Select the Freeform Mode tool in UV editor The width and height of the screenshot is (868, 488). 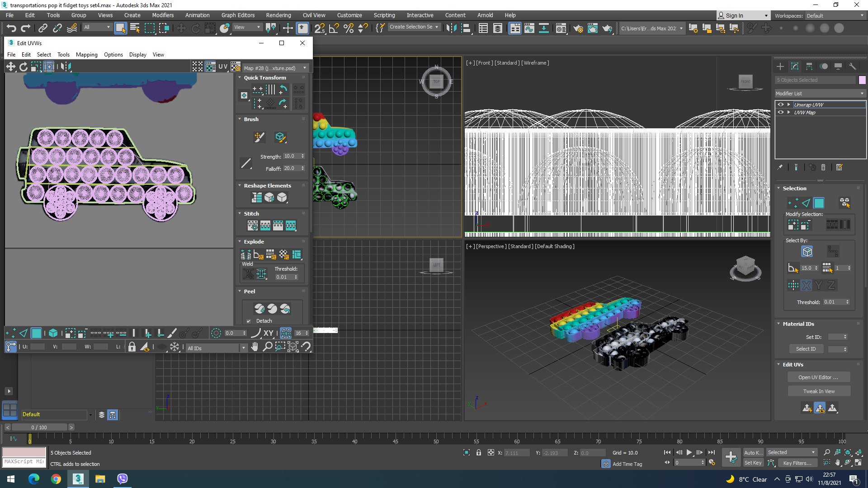[49, 67]
